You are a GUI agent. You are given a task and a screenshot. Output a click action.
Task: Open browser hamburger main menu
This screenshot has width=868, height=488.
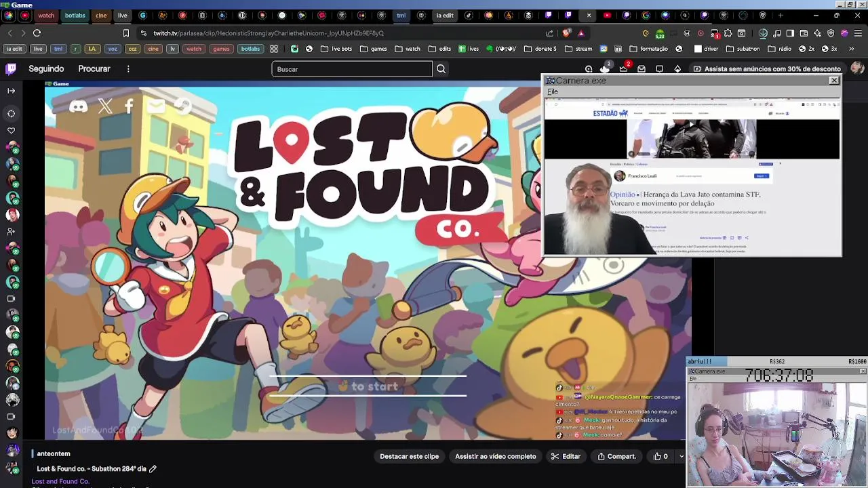(x=858, y=33)
